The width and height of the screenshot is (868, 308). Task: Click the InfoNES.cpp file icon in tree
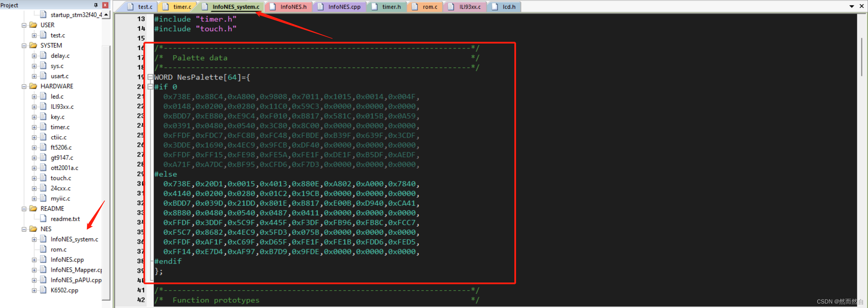pyautogui.click(x=43, y=259)
